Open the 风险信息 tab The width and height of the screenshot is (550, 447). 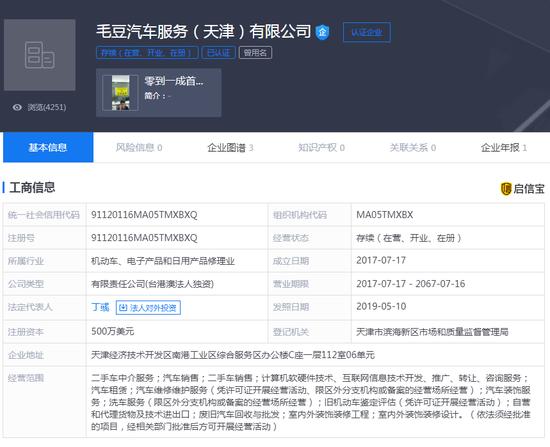[139, 147]
